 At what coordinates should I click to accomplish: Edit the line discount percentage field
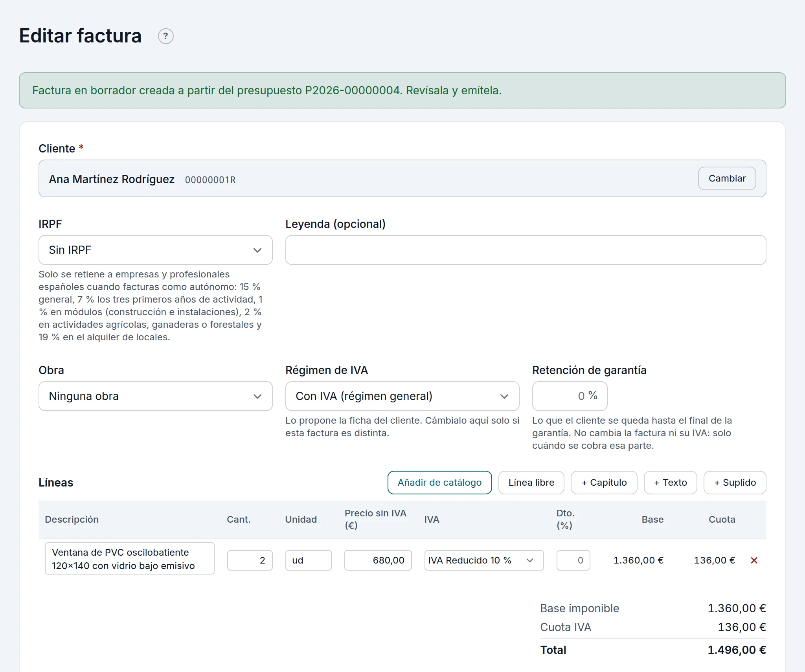[573, 560]
